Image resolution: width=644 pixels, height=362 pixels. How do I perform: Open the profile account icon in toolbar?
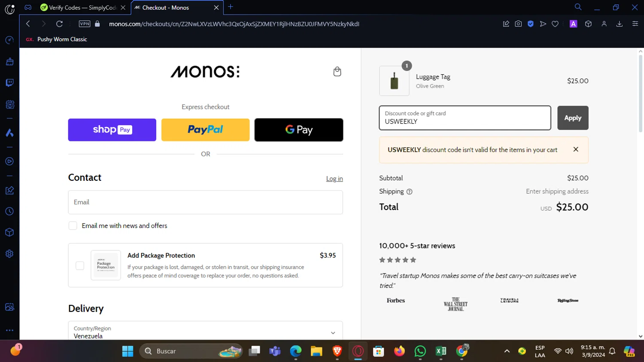pos(604,24)
